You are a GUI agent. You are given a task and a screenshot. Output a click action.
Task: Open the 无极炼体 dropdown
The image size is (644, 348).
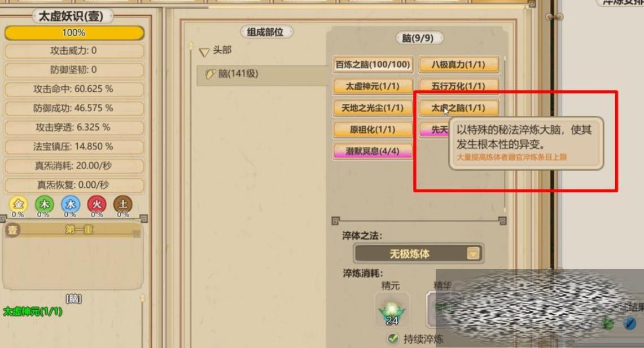418,254
